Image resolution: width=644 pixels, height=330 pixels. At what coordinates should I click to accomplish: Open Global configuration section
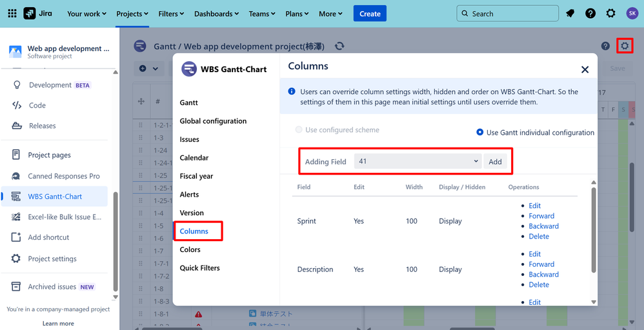click(x=213, y=121)
